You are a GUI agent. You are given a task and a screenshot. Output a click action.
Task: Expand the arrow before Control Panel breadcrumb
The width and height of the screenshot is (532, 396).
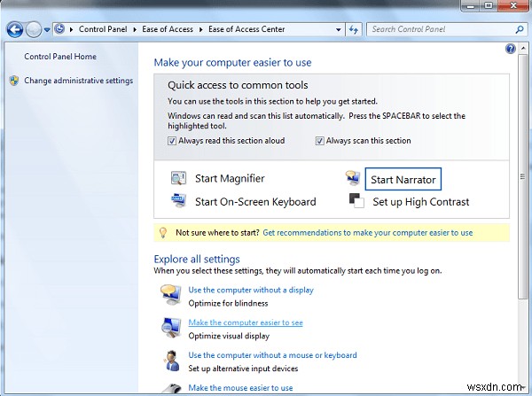(x=71, y=29)
